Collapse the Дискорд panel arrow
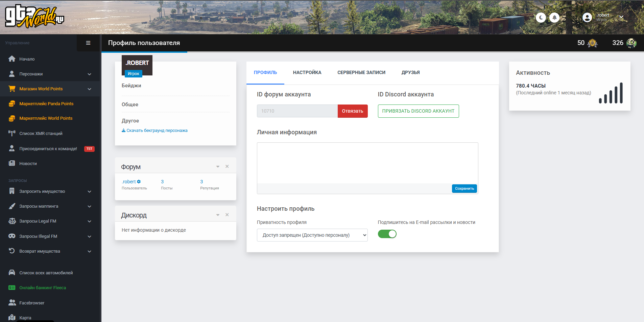The width and height of the screenshot is (644, 322). tap(218, 215)
